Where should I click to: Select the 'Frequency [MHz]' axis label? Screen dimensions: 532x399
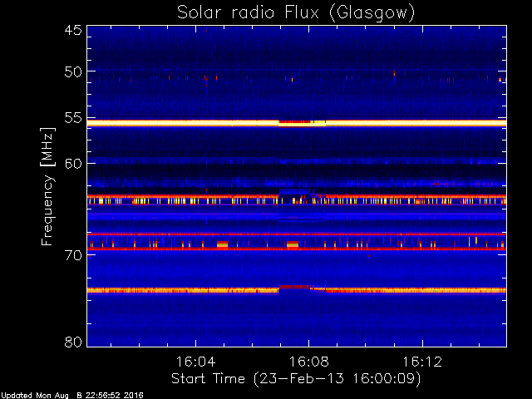click(x=48, y=186)
